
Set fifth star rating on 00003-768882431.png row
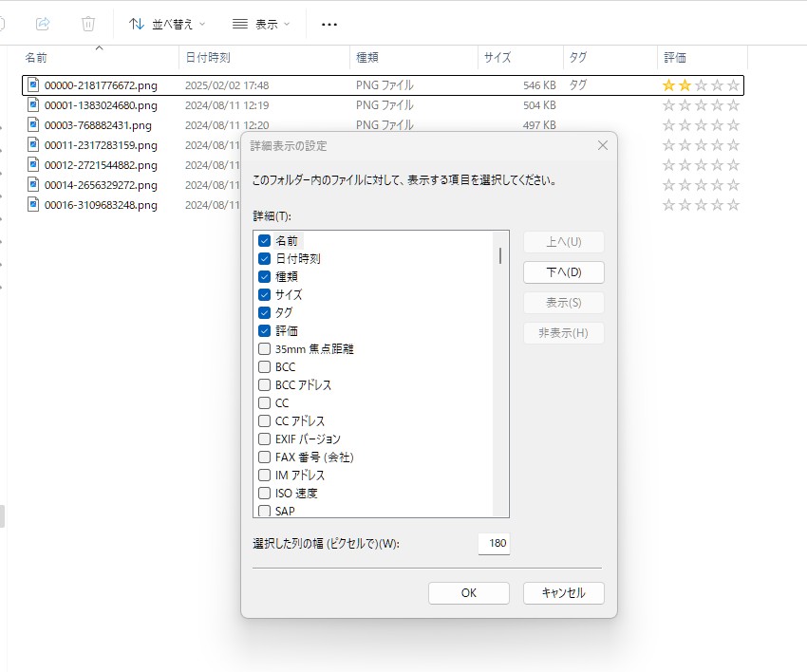point(733,125)
